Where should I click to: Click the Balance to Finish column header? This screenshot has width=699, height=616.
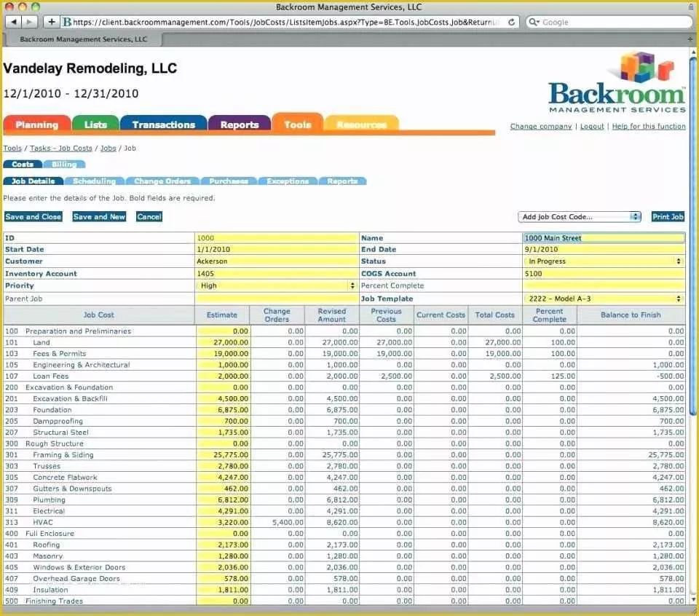(631, 315)
